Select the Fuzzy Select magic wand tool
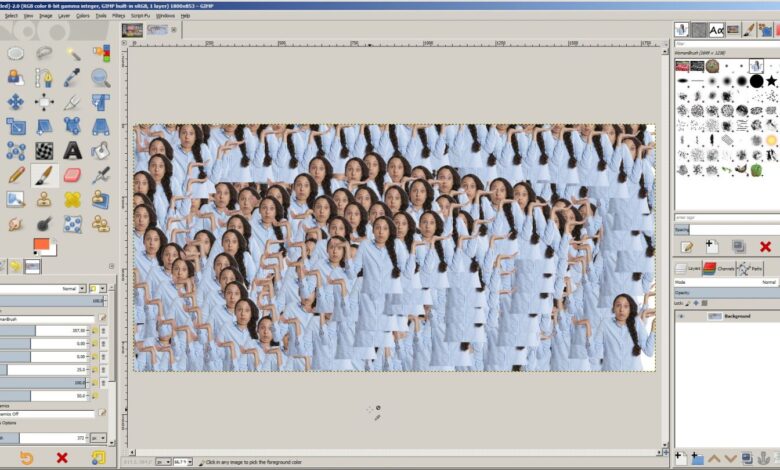 72,53
